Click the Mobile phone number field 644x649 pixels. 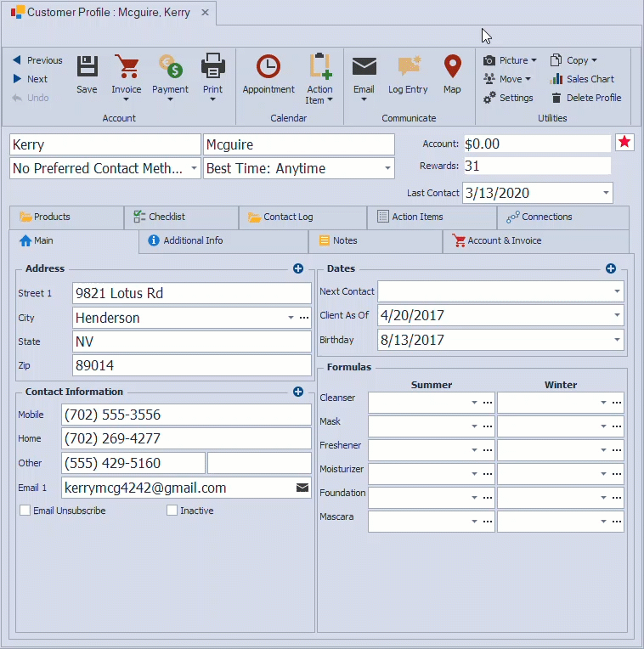[x=186, y=415]
